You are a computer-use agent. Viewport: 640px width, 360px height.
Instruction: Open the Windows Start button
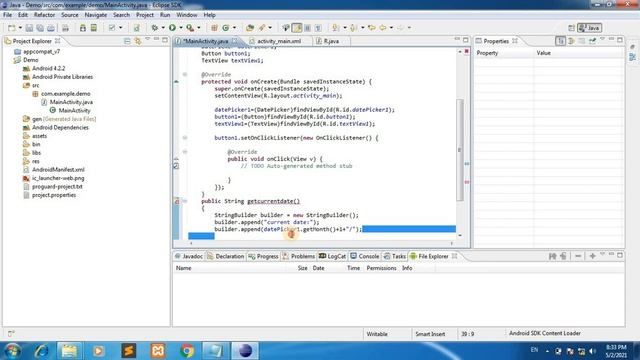[x=13, y=351]
